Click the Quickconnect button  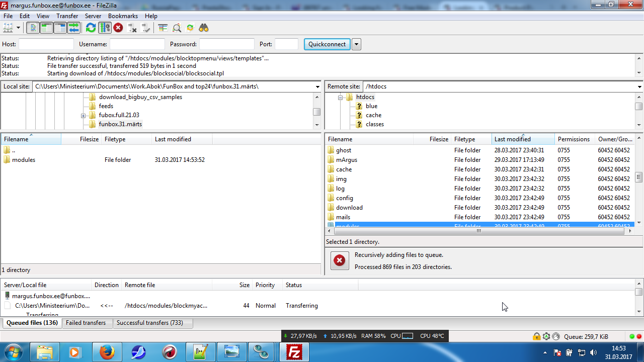coord(327,44)
